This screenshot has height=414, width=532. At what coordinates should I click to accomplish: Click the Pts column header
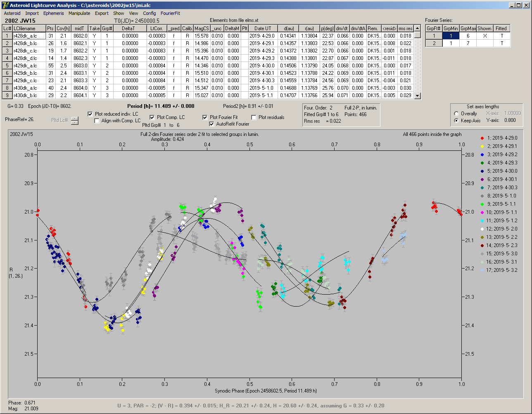(50, 29)
